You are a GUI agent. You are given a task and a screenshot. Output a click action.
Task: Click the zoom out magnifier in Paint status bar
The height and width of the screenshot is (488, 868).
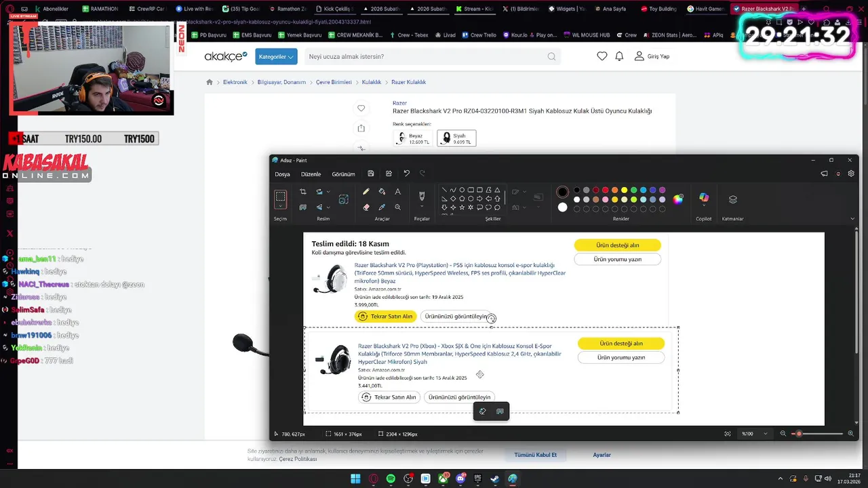point(783,434)
